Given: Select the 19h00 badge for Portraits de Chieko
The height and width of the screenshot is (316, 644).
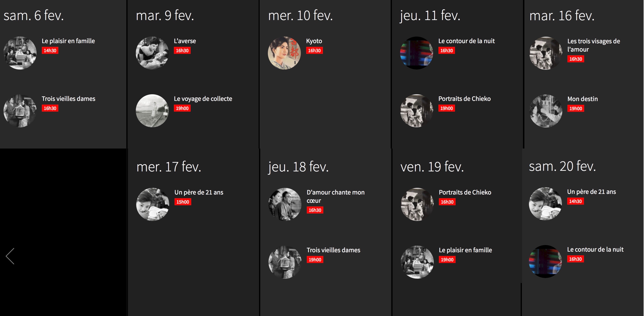Looking at the screenshot, I should pyautogui.click(x=446, y=108).
